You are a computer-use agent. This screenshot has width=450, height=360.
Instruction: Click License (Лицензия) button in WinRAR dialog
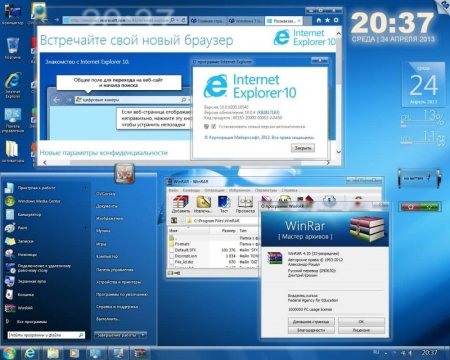[361, 330]
